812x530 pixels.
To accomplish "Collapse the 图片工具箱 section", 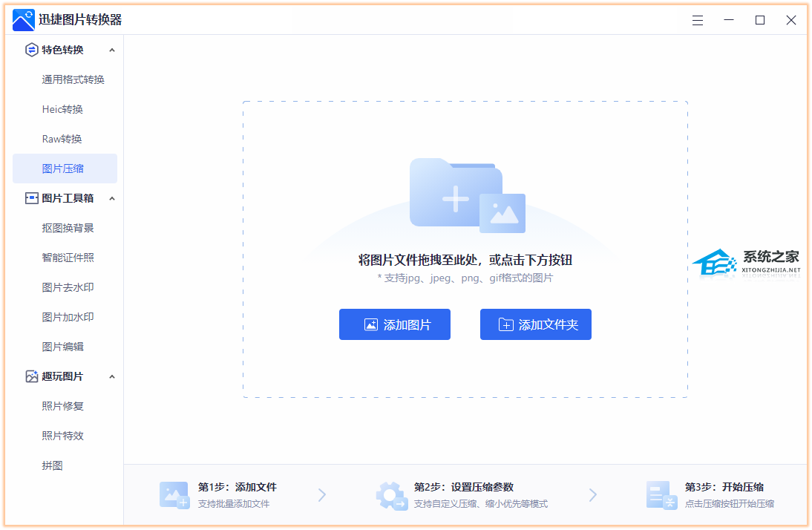I will click(x=112, y=198).
